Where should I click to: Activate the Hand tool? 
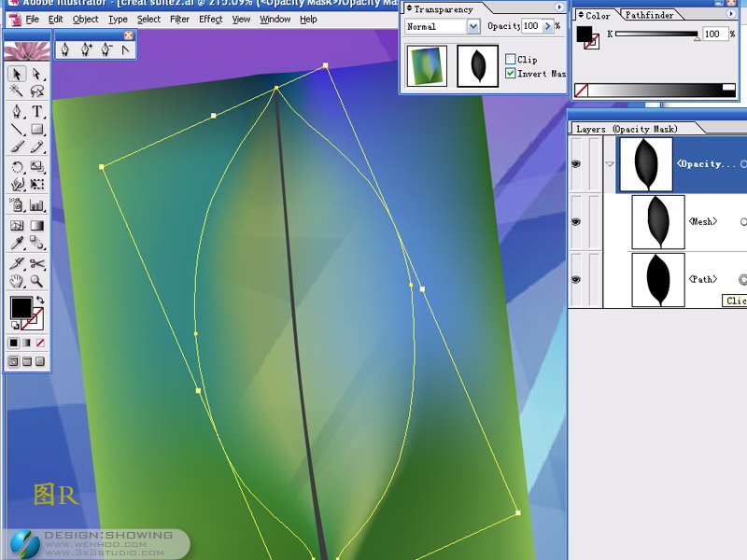pos(17,281)
